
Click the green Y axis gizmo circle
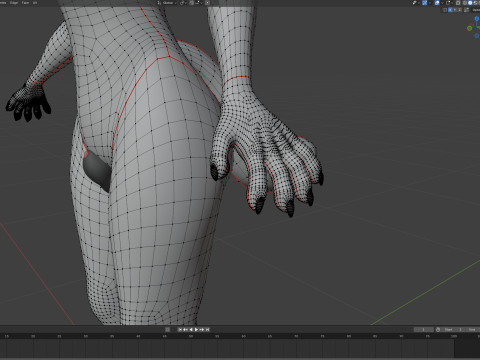(469, 28)
